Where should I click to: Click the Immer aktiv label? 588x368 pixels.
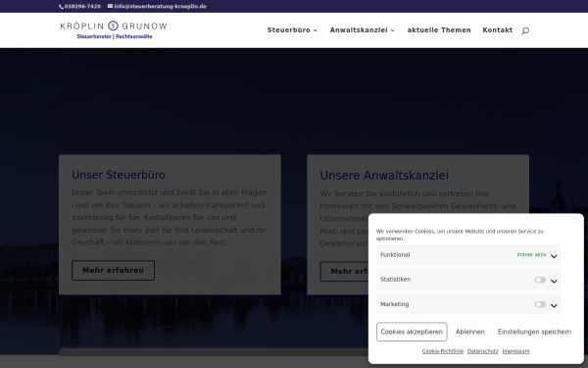(531, 254)
